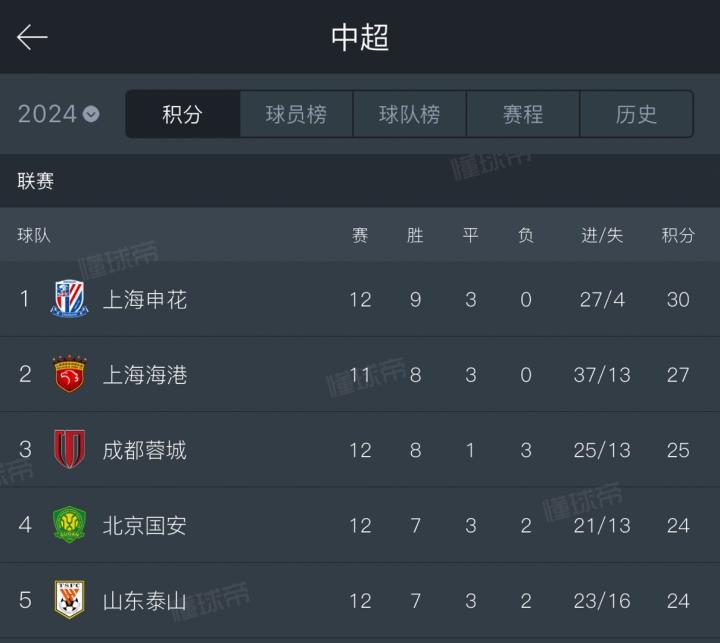Open the 山东泰山 team name link
Viewport: 720px width, 643px height.
(145, 600)
